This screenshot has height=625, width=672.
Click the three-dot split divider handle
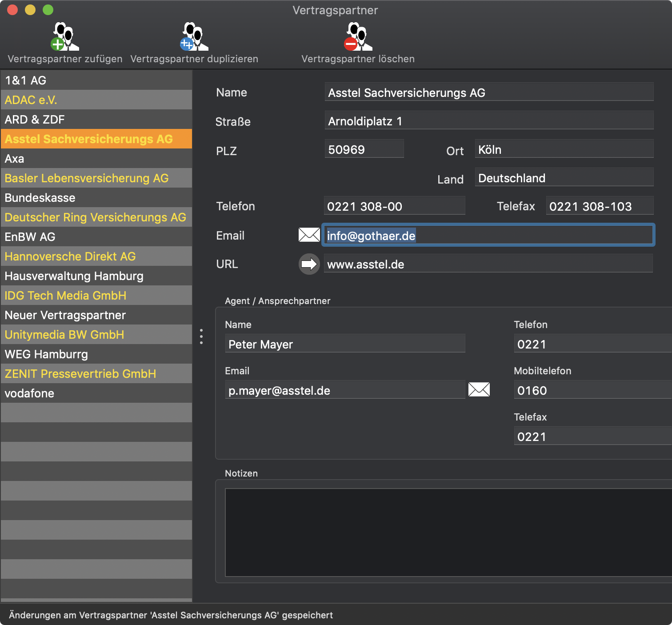click(201, 337)
